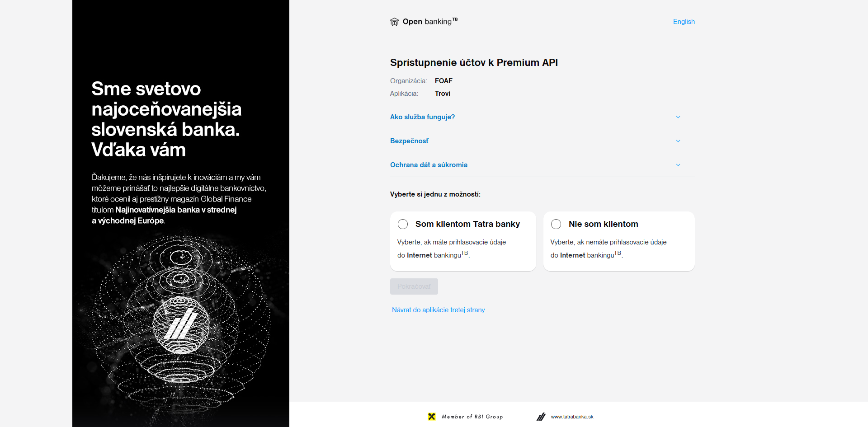This screenshot has height=427, width=868.
Task: Click the Raiffeisen RBI Group logo icon
Action: pos(432,417)
